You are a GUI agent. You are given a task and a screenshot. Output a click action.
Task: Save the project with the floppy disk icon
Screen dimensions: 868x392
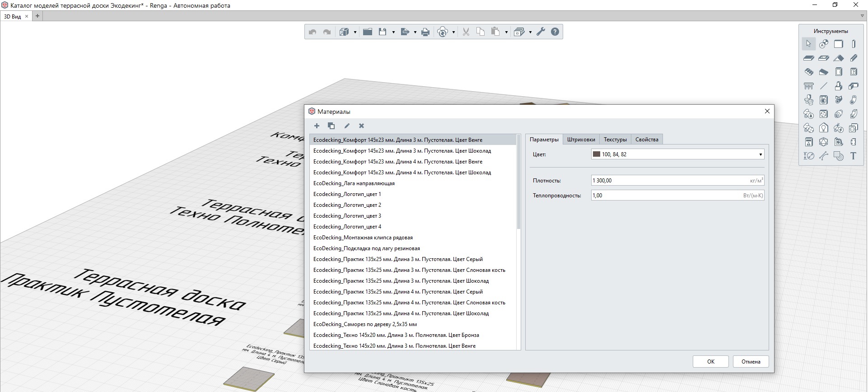(x=383, y=32)
